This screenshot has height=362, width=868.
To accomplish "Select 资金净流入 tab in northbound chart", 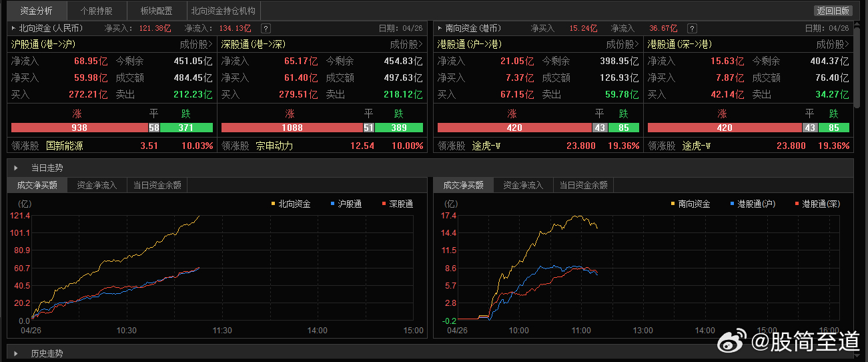I will pyautogui.click(x=97, y=185).
